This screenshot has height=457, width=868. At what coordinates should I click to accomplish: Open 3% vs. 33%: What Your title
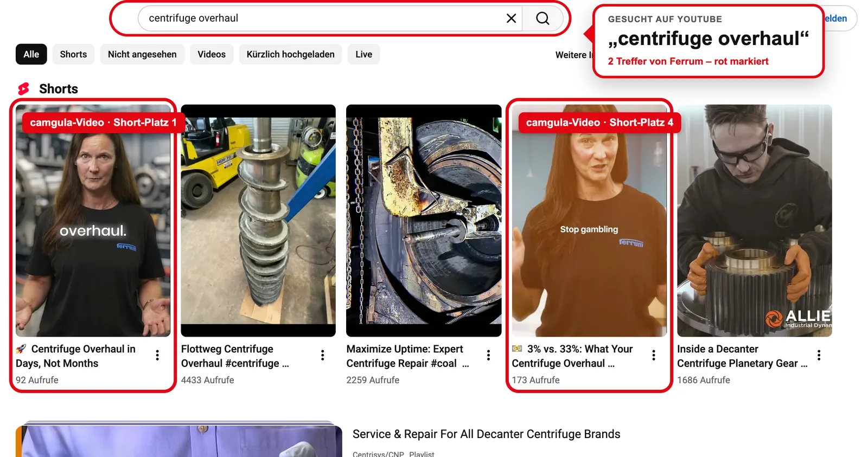coord(572,356)
